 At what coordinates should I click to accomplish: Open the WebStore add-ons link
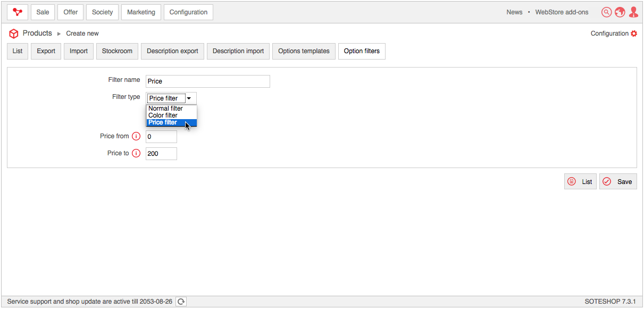(x=562, y=12)
